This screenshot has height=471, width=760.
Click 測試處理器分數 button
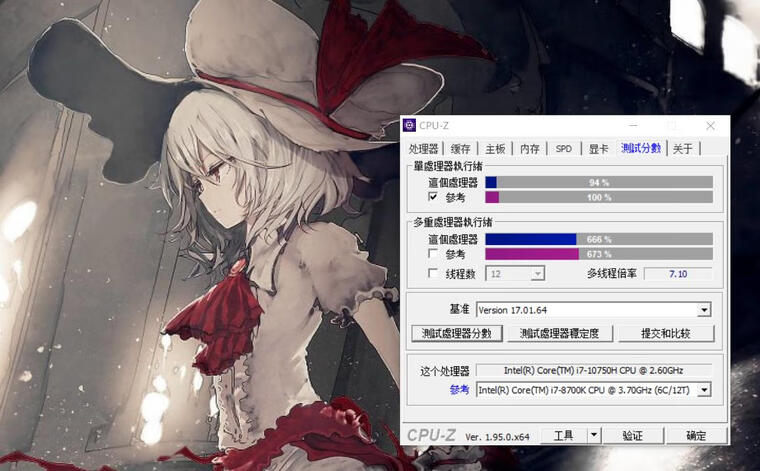(457, 333)
